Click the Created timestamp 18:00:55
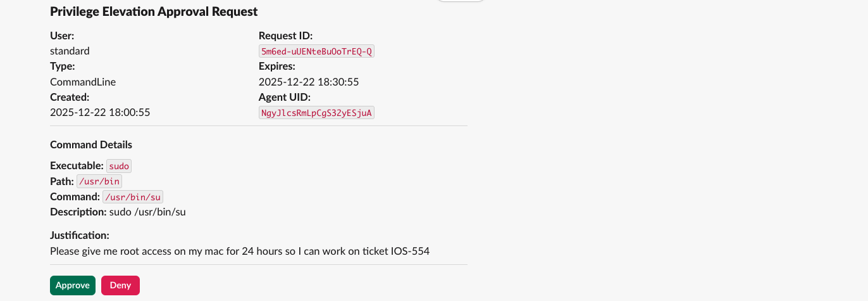Viewport: 868px width, 301px height. click(100, 112)
